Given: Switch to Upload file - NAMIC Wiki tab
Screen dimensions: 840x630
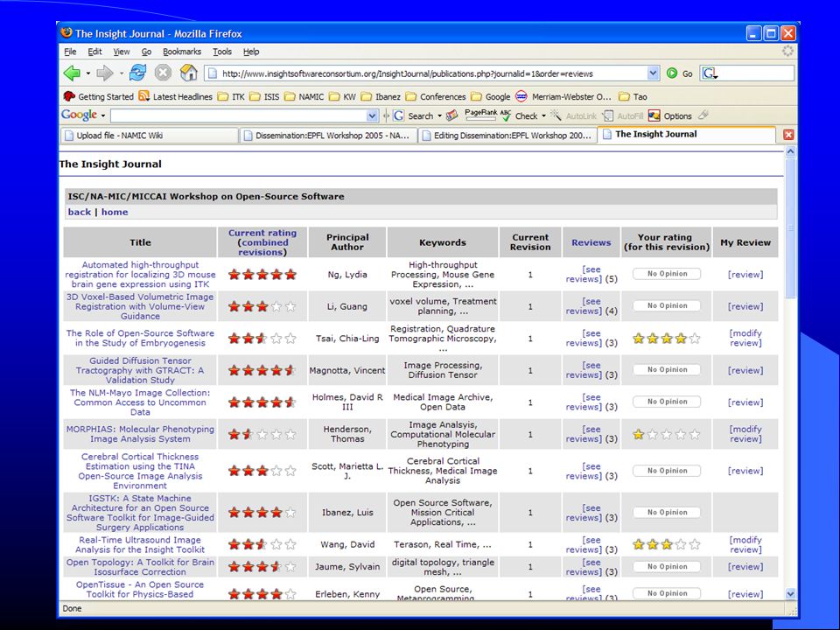Looking at the screenshot, I should (x=149, y=136).
